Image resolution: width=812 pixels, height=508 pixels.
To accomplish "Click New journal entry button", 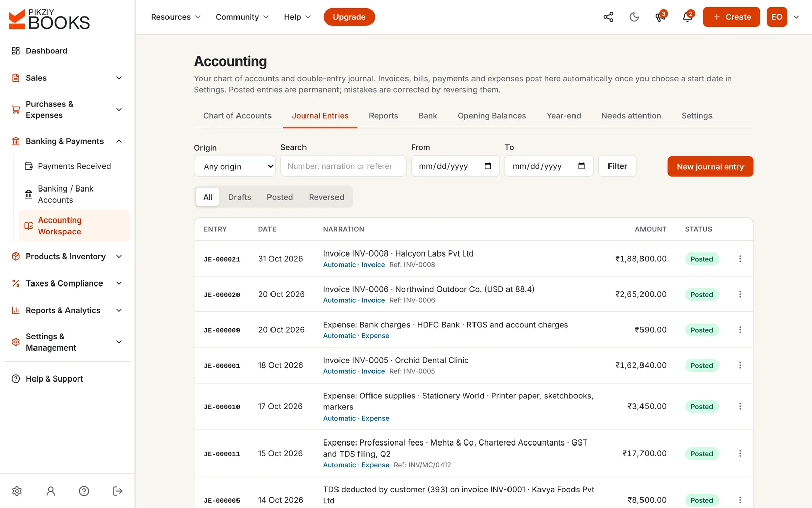I will coord(710,167).
